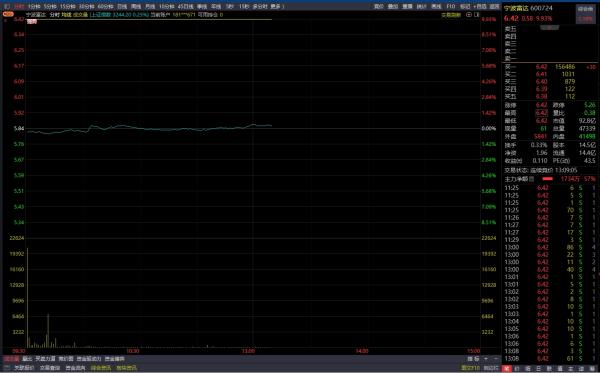Click the 换手 0.33% turnover value
Screen dimensions: 600x373
[x=539, y=145]
